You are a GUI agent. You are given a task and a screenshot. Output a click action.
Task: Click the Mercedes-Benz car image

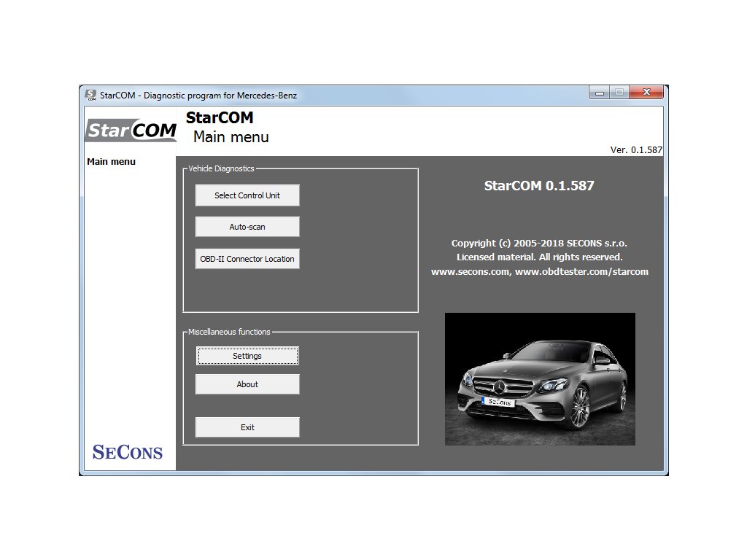pos(540,379)
